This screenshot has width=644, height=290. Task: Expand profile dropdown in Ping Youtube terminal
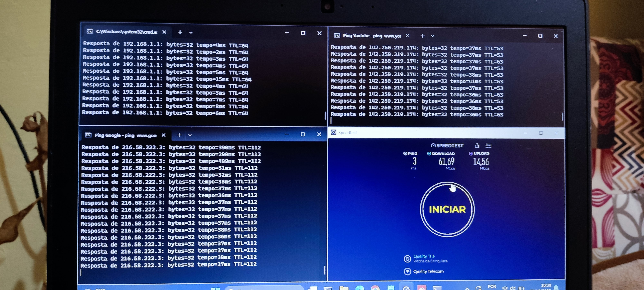click(x=432, y=36)
